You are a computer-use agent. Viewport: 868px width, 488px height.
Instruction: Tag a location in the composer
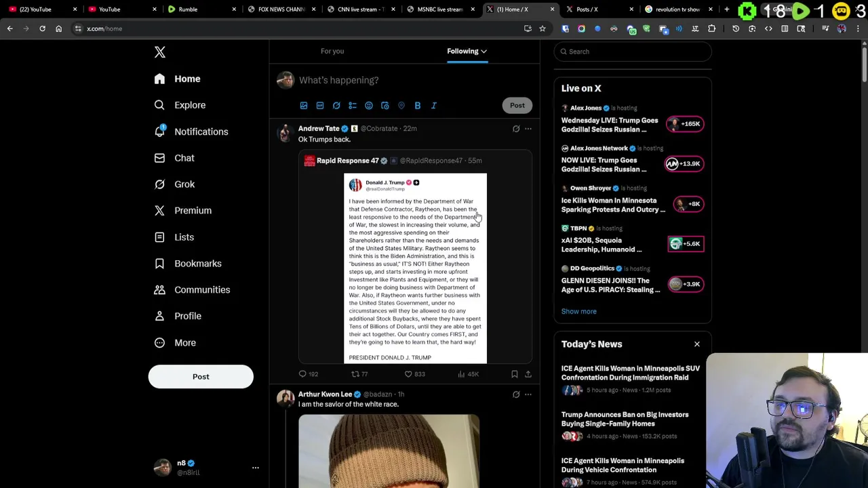(401, 106)
